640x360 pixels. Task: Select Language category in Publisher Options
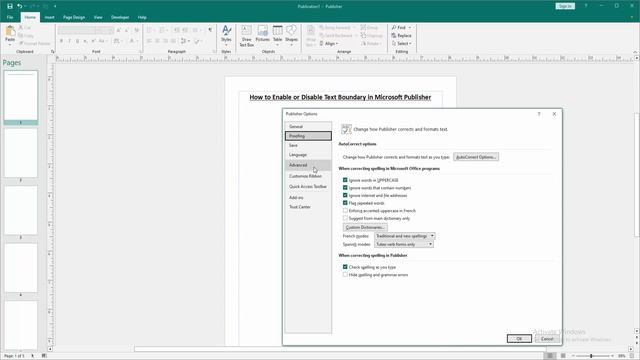pos(308,155)
